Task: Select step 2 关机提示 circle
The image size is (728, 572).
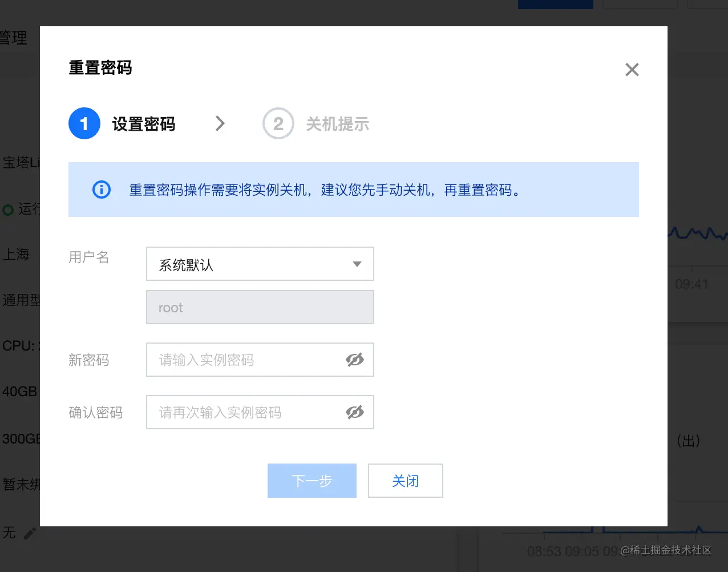Action: tap(278, 123)
